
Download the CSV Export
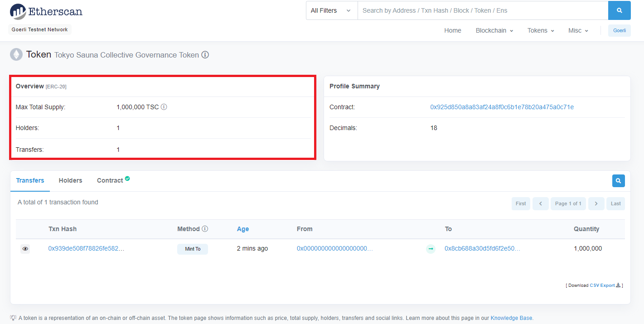point(602,285)
